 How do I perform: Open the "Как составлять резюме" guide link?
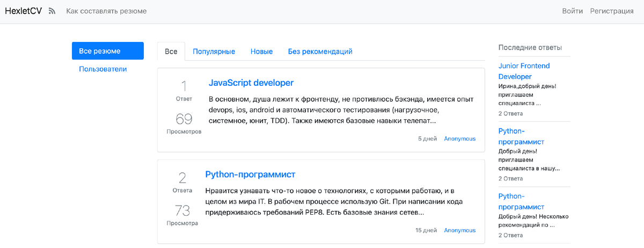106,11
